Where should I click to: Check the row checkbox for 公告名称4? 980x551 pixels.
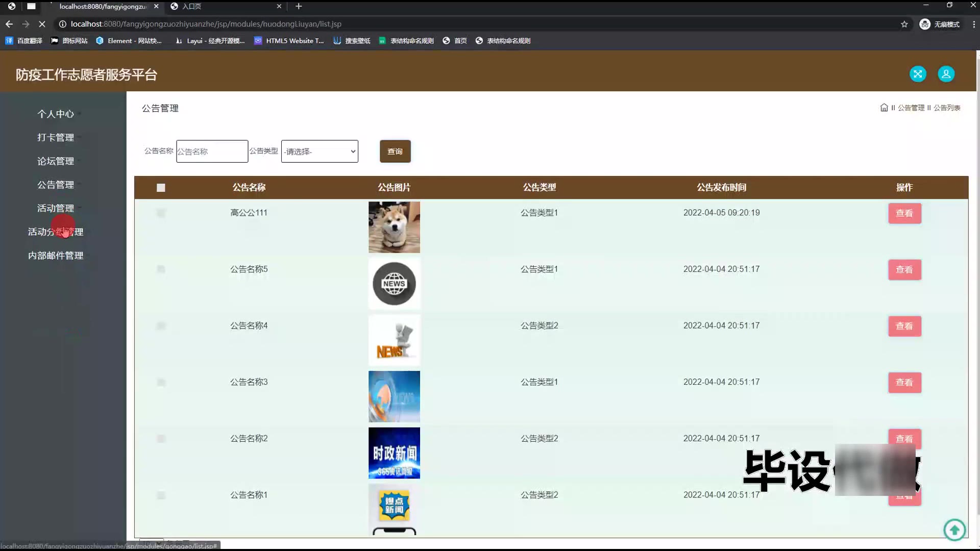click(161, 325)
